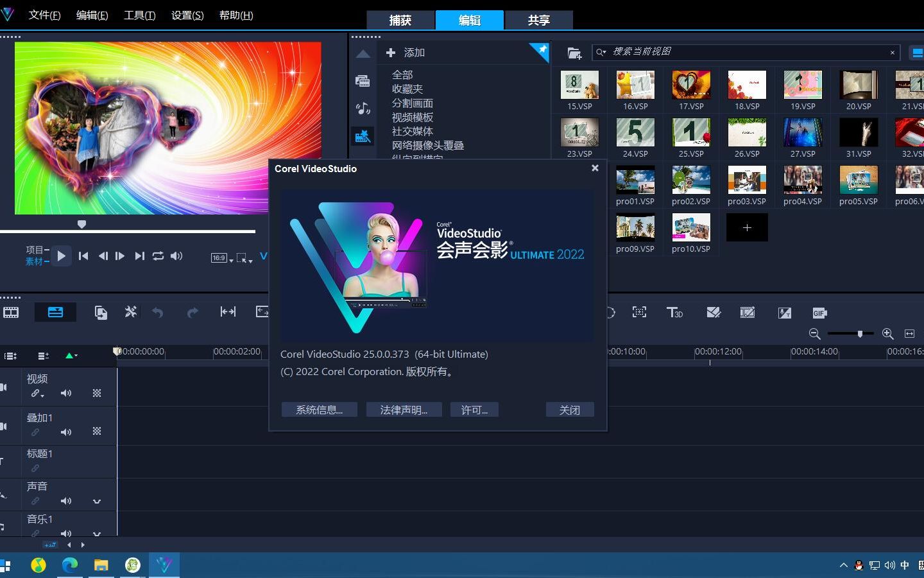Click the 关闭 button in dialog
Screen dimensions: 924x578
[x=570, y=410]
